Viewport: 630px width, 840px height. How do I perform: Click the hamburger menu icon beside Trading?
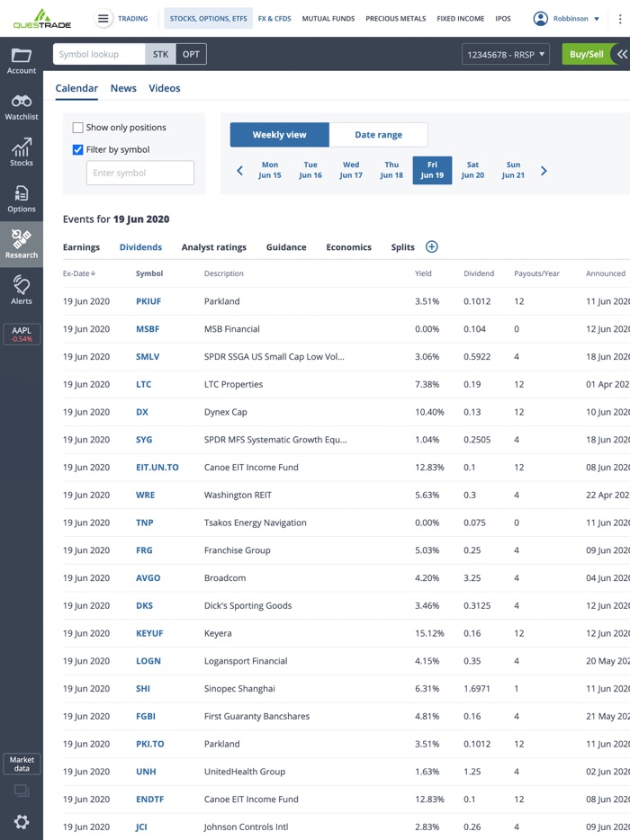tap(103, 19)
